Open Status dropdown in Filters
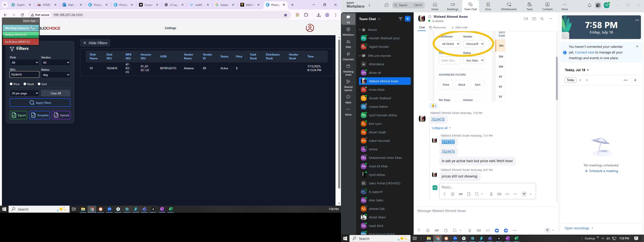Screen dimensions: 644x242 click(x=55, y=75)
